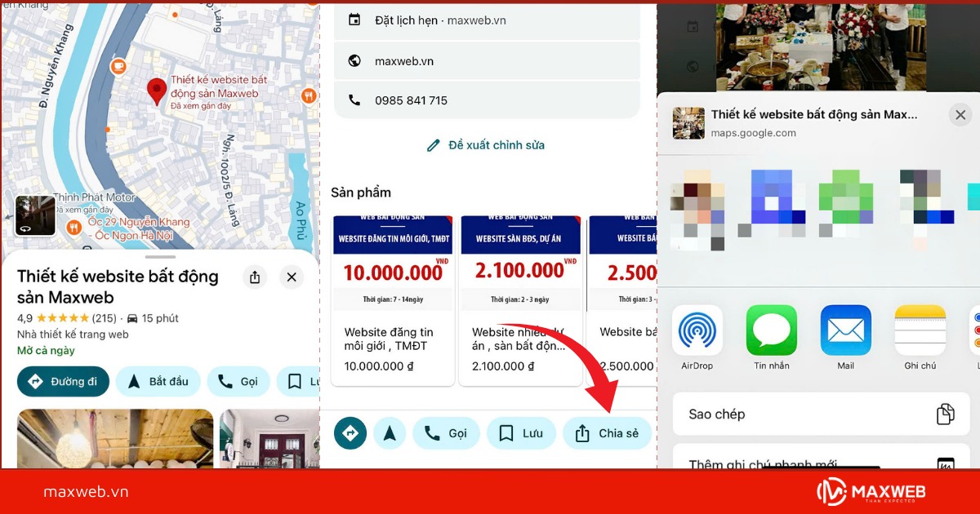Tap the orange cafe marker at the map's top
980x514 pixels.
pos(118,65)
